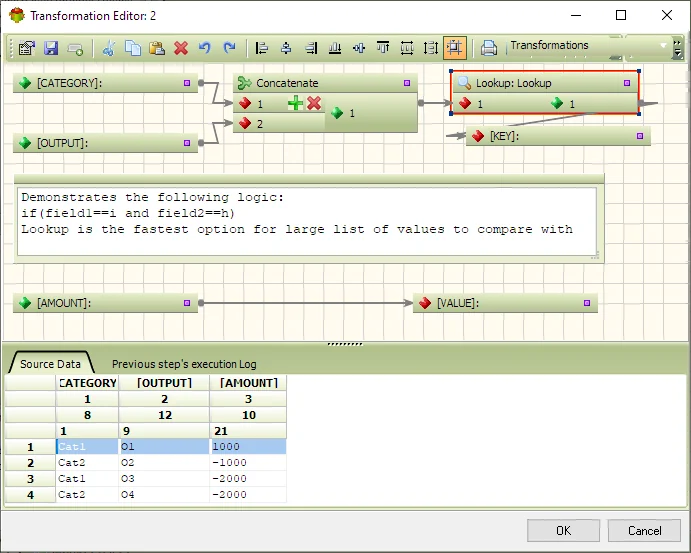Image resolution: width=691 pixels, height=553 pixels.
Task: Click the Redo arrow icon
Action: [229, 47]
